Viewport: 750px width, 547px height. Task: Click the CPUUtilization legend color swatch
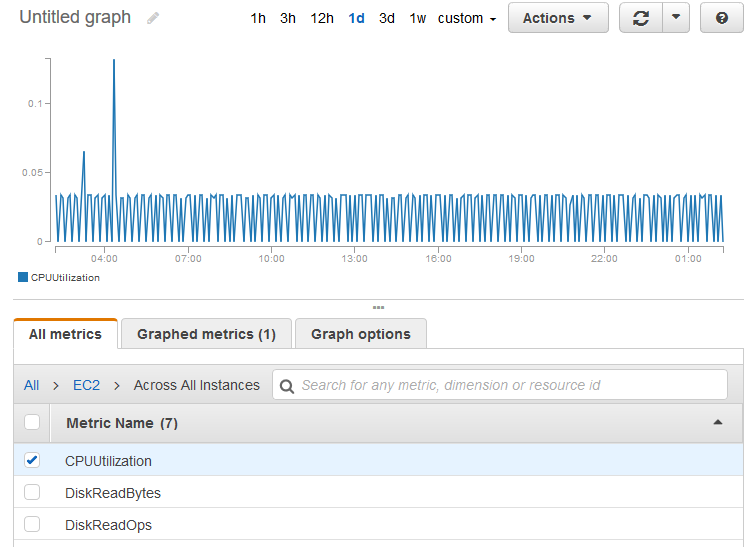23,278
